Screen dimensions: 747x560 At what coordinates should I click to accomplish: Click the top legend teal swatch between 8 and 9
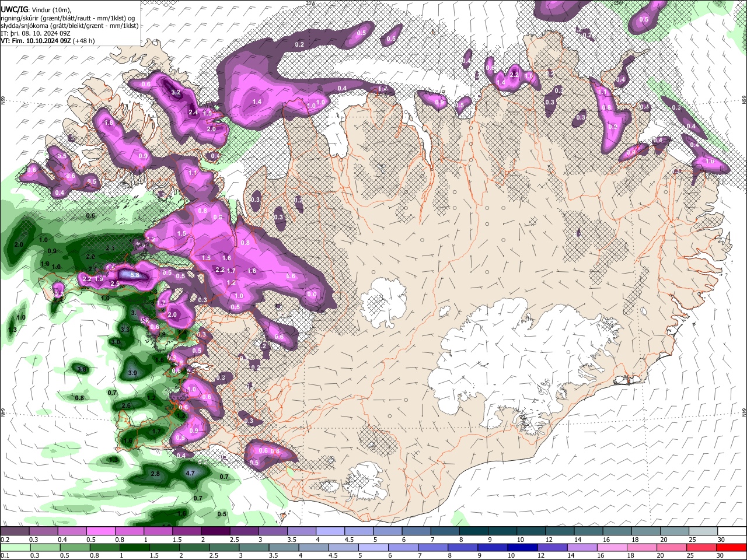pyautogui.click(x=473, y=531)
